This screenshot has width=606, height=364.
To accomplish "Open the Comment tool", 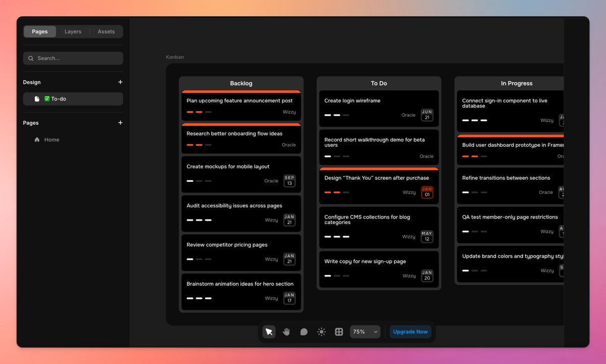I will 304,332.
